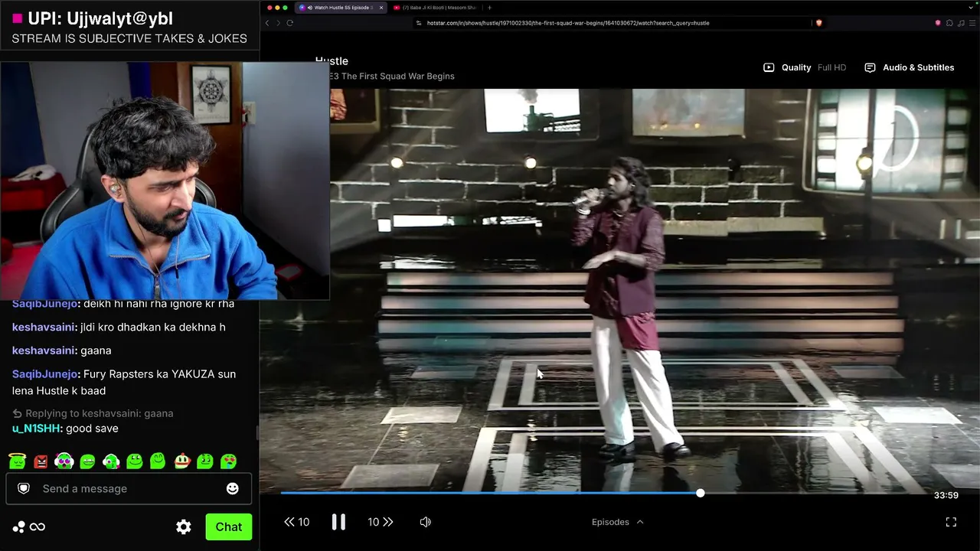Viewport: 980px width, 551px height.
Task: Skip forward 10 seconds
Action: [x=381, y=522]
